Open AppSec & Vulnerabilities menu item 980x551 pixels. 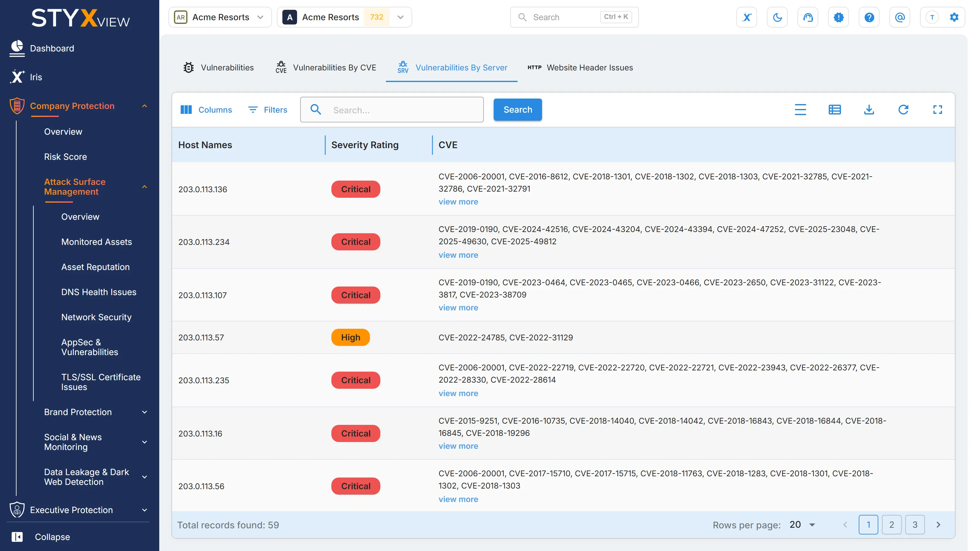coord(90,347)
